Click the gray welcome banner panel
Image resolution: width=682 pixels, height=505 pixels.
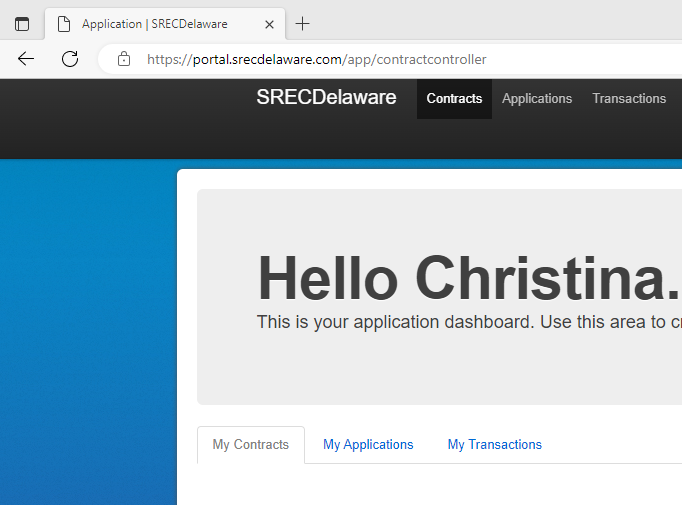click(x=440, y=368)
